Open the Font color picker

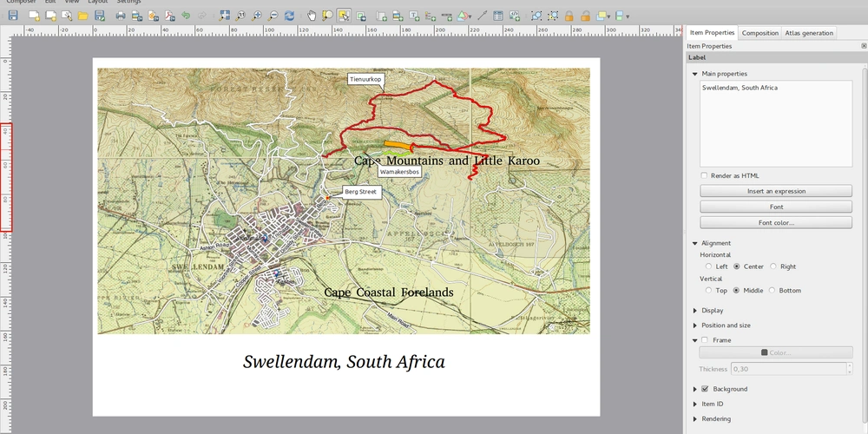(x=776, y=222)
